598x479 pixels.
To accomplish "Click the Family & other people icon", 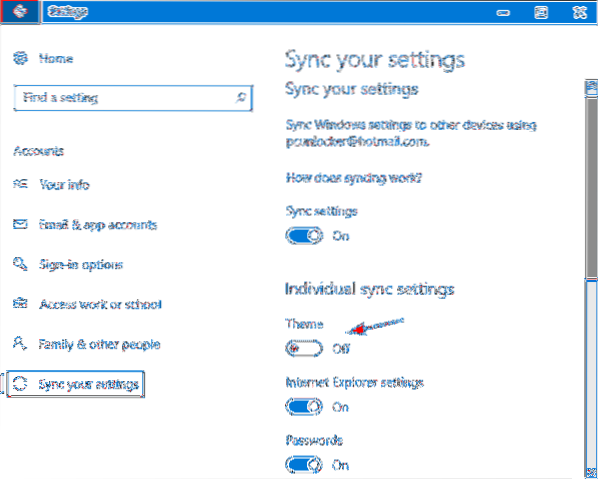I will pos(20,344).
